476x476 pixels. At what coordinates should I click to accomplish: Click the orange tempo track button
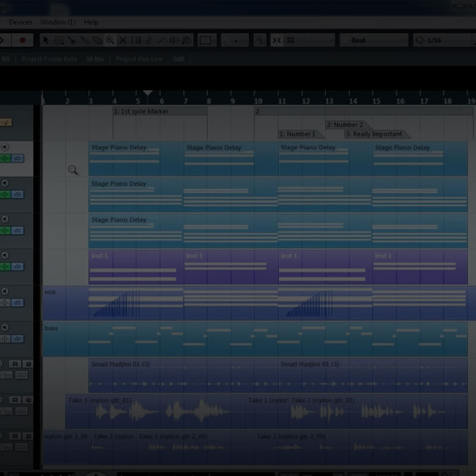click(6, 123)
